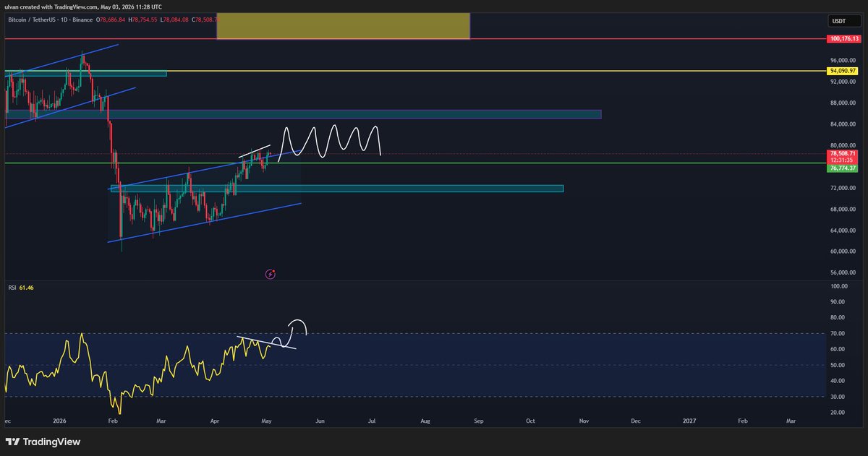This screenshot has width=868, height=456.
Task: Click the RSI 20.00 axis label
Action: (x=838, y=412)
